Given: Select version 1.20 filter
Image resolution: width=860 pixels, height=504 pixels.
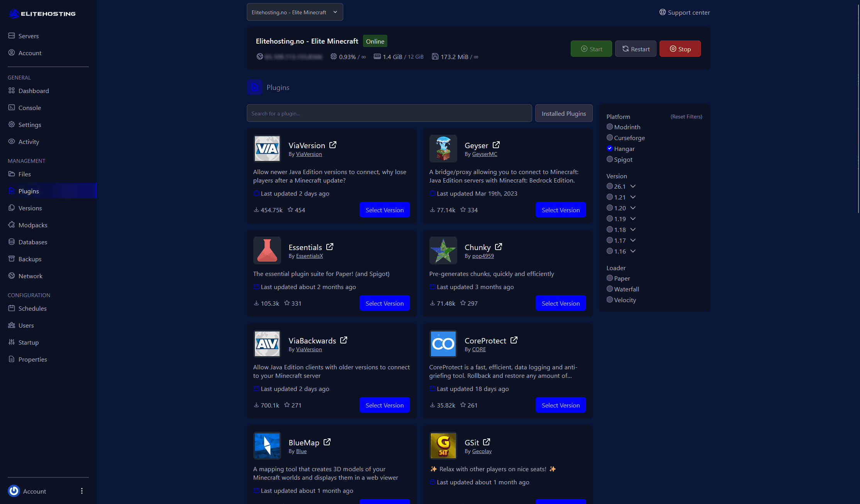Looking at the screenshot, I should tap(610, 208).
